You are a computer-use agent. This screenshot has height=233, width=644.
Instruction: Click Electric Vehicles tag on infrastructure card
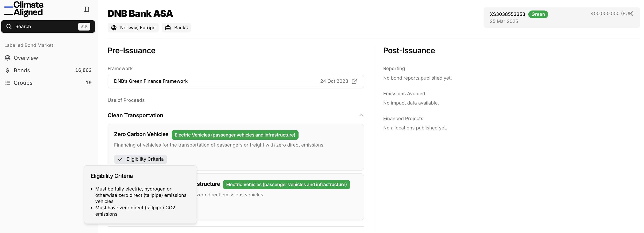[287, 185]
